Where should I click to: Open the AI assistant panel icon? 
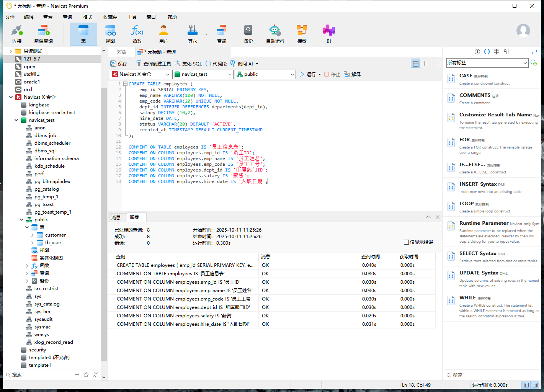point(506,52)
